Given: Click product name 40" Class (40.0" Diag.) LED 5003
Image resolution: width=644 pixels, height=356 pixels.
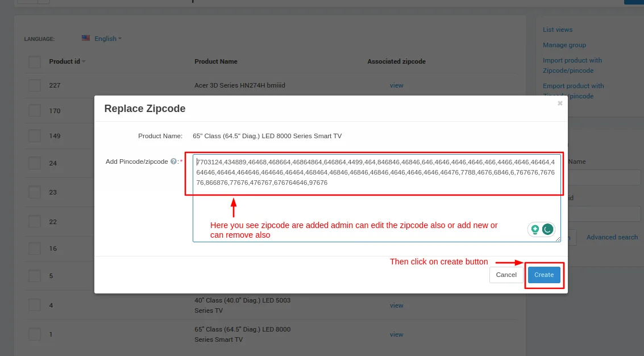Looking at the screenshot, I should 242,305.
